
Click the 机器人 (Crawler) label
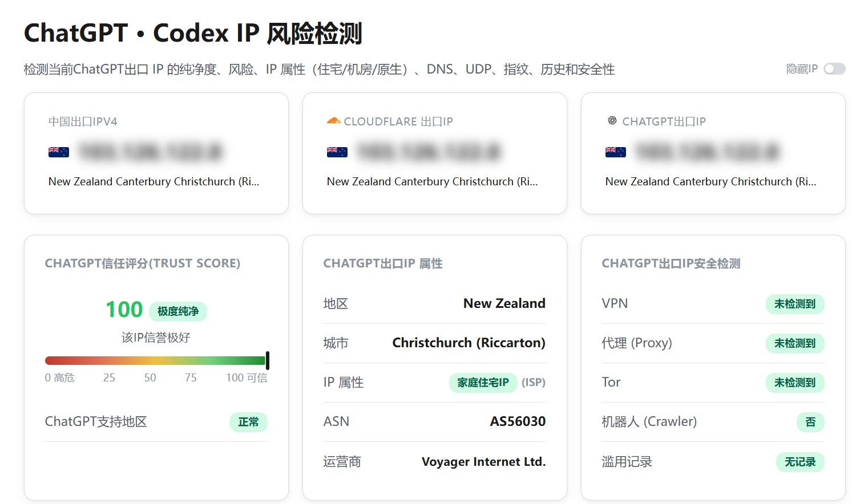click(x=649, y=422)
